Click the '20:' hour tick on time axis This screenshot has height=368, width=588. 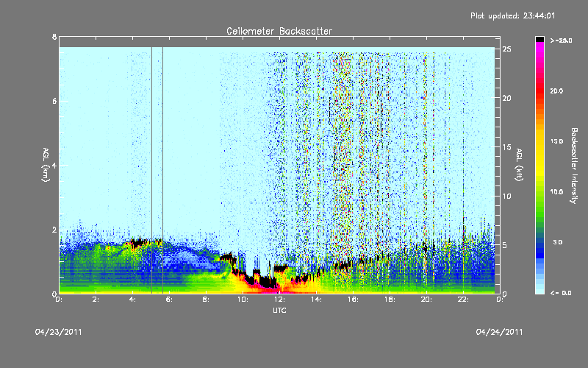coord(426,300)
